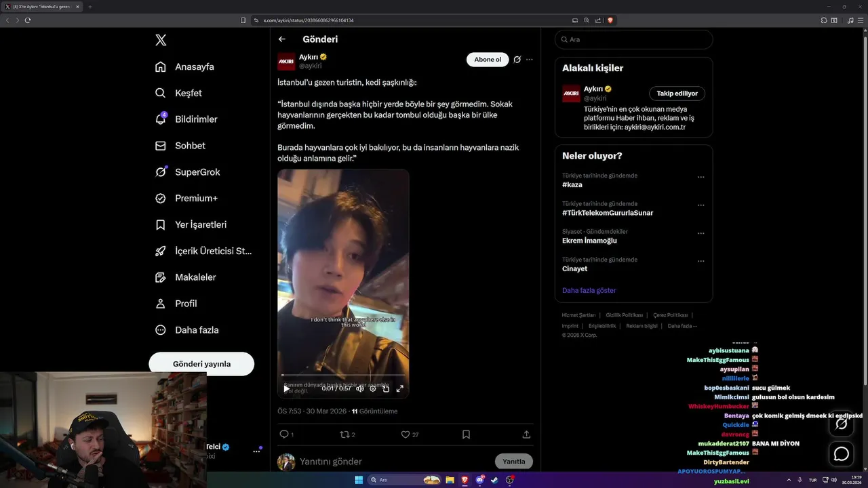The width and height of the screenshot is (868, 488).
Task: Open Makaleler in the sidebar
Action: pos(185,277)
